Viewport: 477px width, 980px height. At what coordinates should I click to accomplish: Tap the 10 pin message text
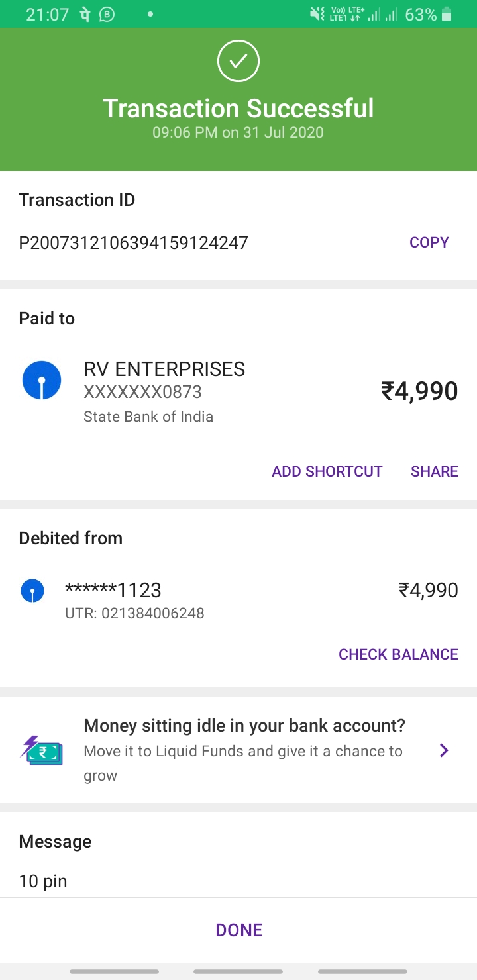[x=43, y=881]
